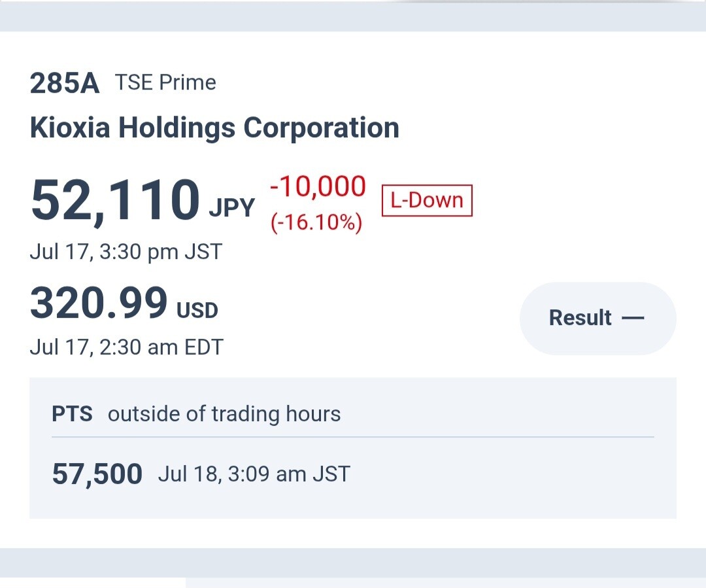
Task: Click the L-Down limit badge
Action: click(427, 201)
